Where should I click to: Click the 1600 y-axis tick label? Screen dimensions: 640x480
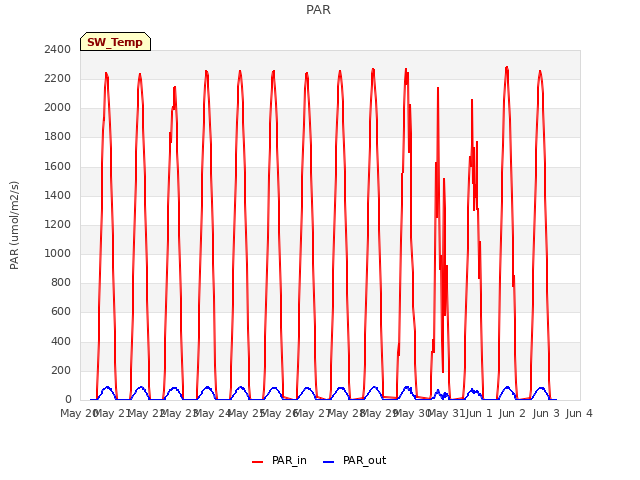tap(58, 166)
